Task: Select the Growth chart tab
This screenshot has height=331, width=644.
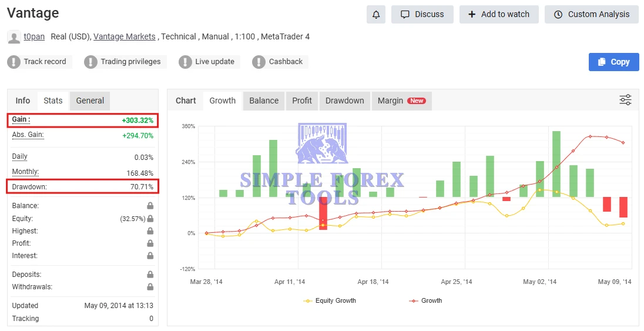Action: coord(223,101)
